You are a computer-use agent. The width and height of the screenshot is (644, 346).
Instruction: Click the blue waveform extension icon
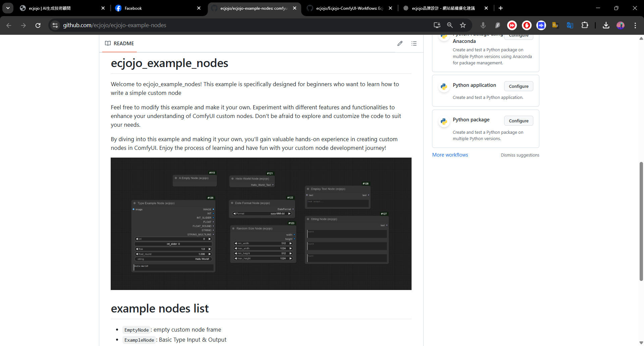tap(541, 25)
